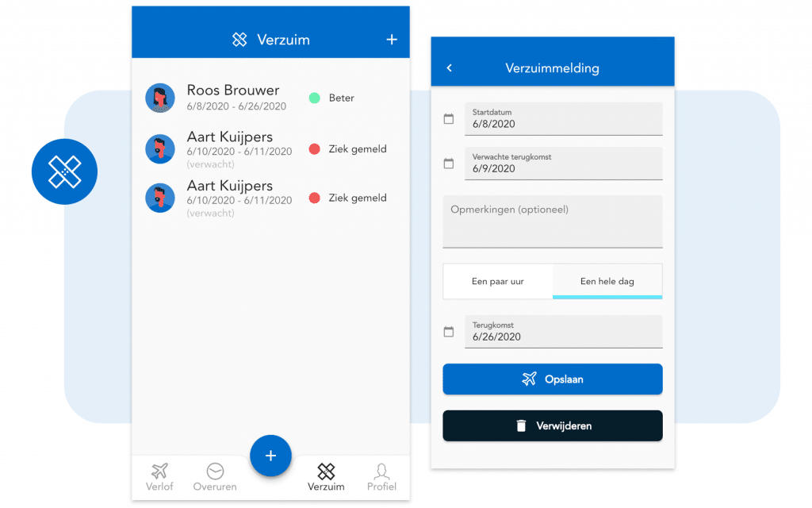Click the Verwijderen button
The image size is (812, 508).
point(552,426)
